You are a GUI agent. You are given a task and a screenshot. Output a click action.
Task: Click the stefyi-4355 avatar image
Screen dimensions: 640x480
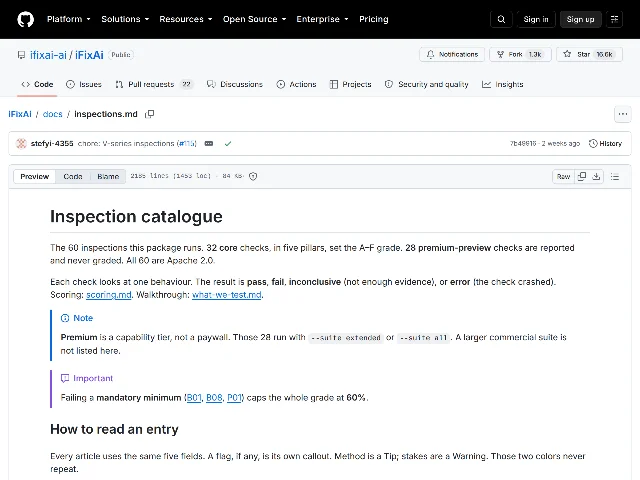(x=21, y=144)
